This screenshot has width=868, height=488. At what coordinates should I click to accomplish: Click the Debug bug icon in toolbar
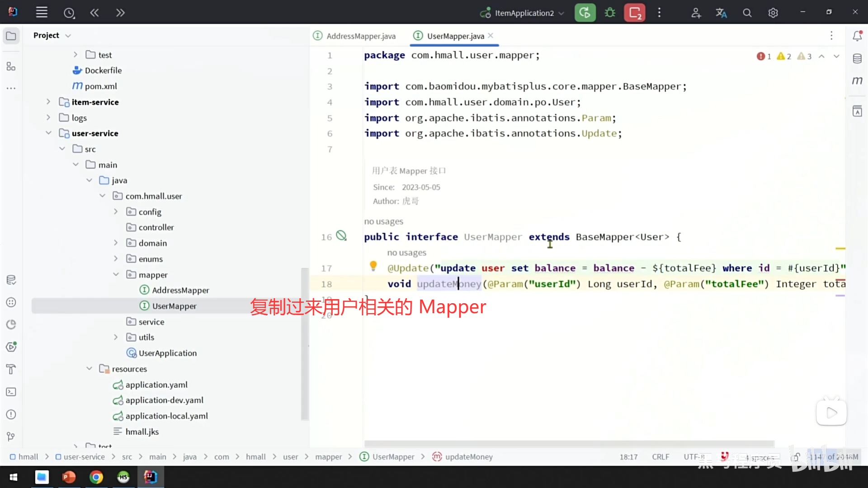610,13
